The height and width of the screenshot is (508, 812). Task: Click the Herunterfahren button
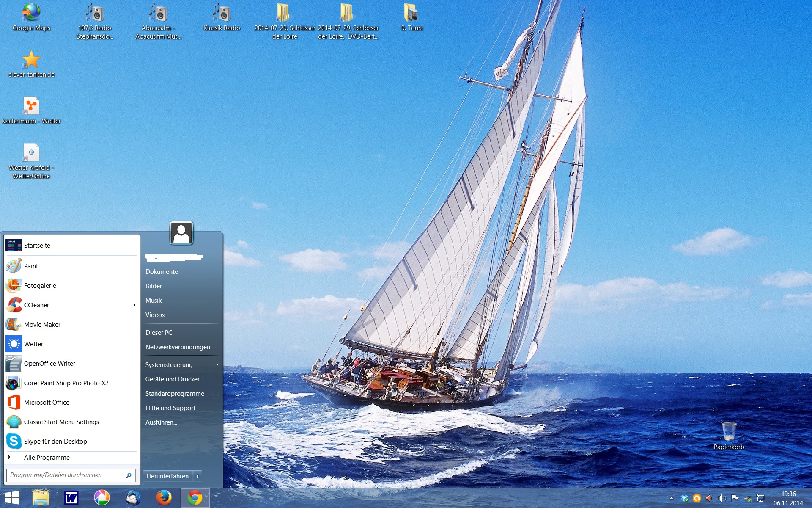pos(167,476)
